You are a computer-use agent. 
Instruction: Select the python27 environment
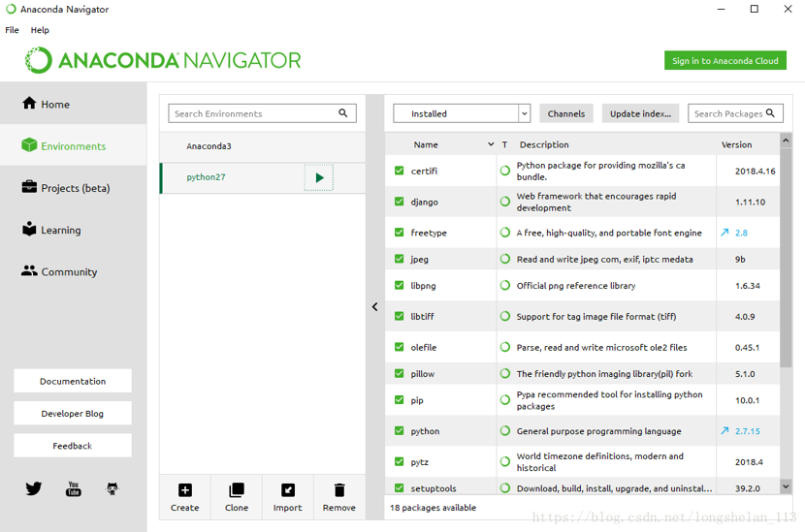pyautogui.click(x=263, y=177)
